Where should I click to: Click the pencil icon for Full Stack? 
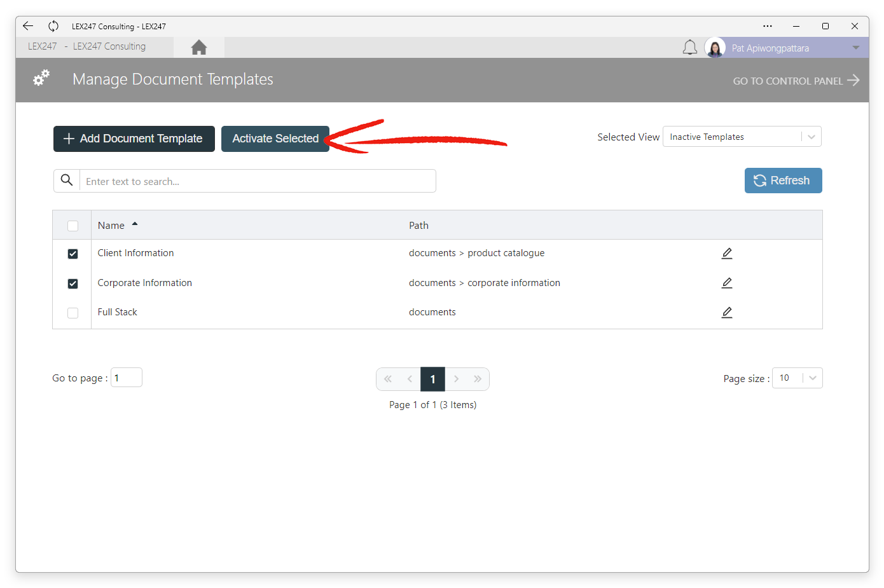(x=727, y=312)
